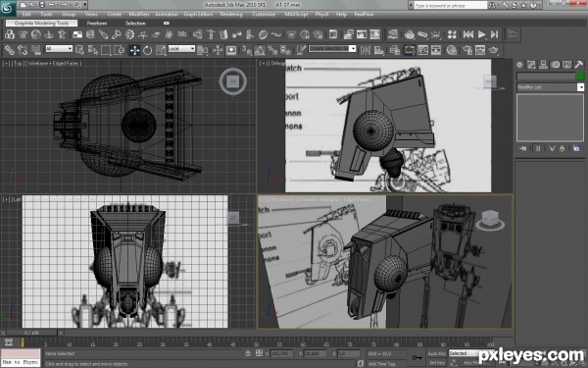Open the Quick Access Toolbar customize arrow

click(x=85, y=5)
